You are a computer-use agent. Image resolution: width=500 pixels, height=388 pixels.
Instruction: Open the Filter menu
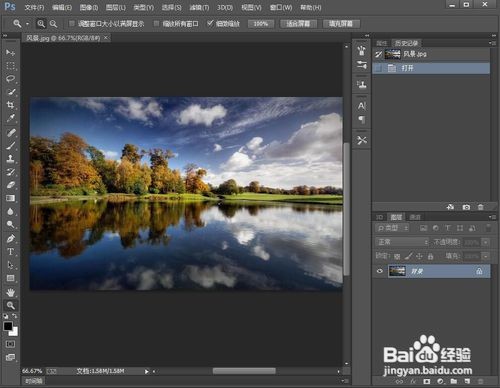click(199, 7)
